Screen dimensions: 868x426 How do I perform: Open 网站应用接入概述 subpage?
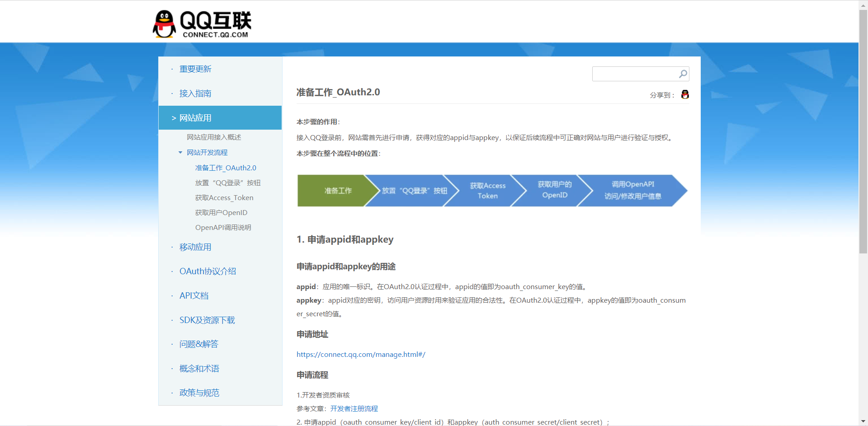tap(214, 137)
